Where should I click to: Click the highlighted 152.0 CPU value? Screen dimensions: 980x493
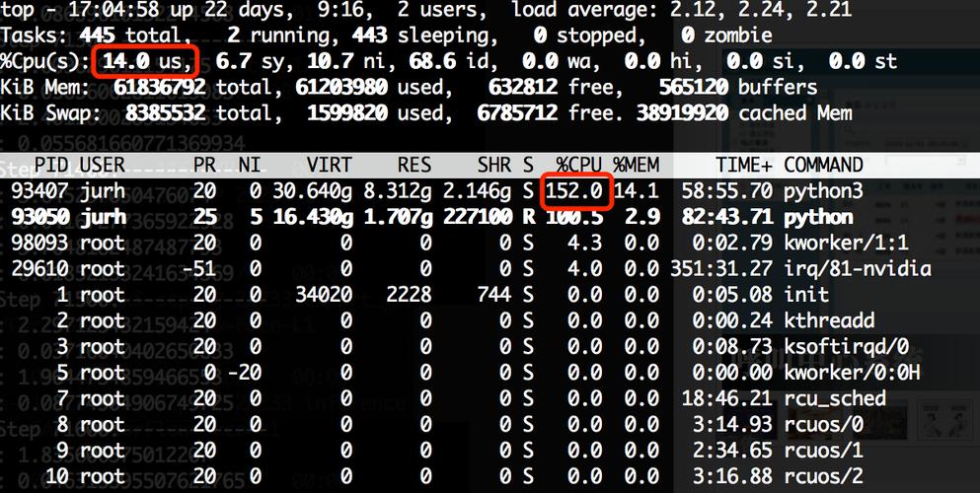(x=577, y=190)
